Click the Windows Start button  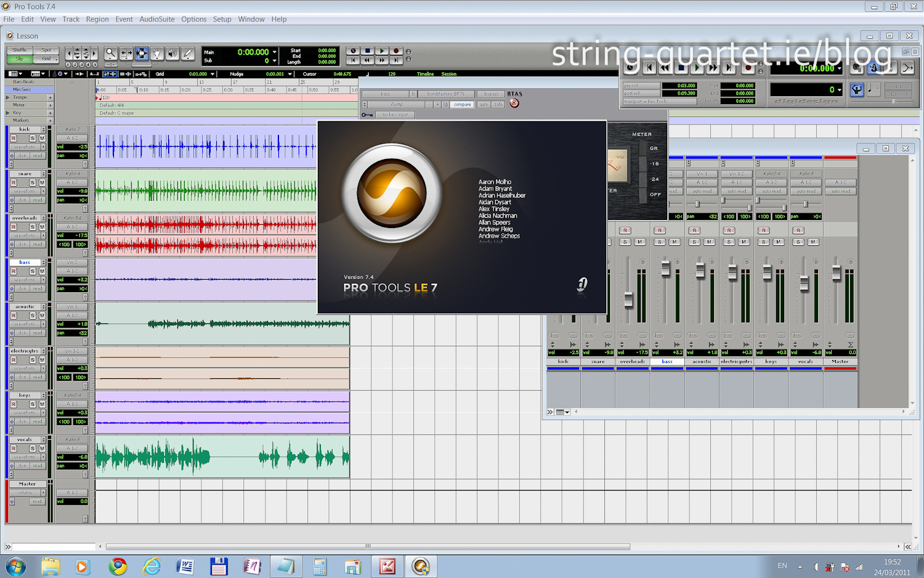click(x=16, y=566)
